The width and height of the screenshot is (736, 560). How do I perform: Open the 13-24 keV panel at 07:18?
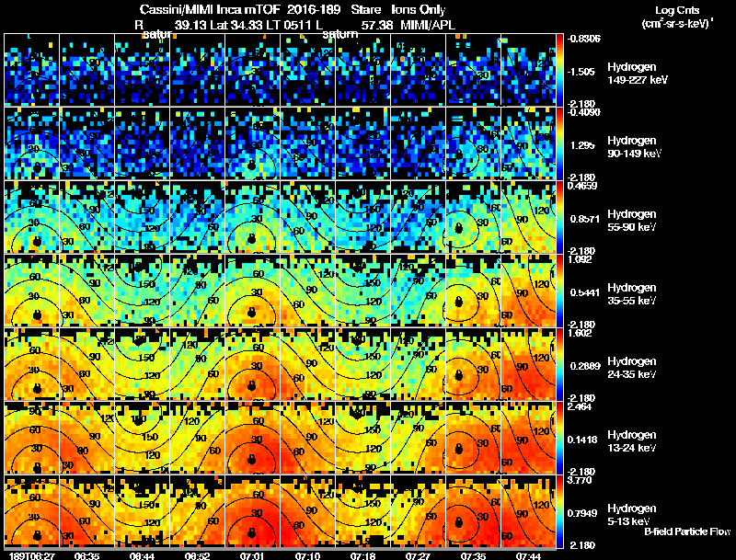pyautogui.click(x=362, y=438)
